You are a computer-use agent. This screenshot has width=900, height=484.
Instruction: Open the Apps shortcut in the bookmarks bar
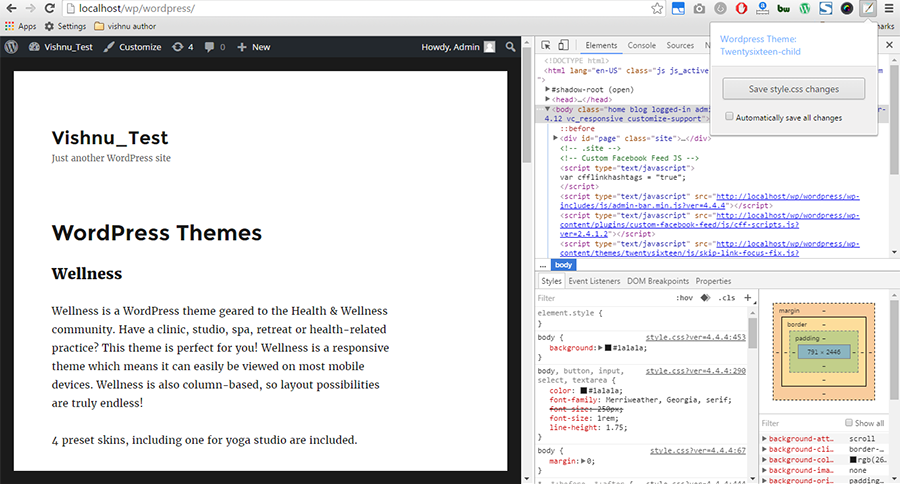tap(20, 26)
